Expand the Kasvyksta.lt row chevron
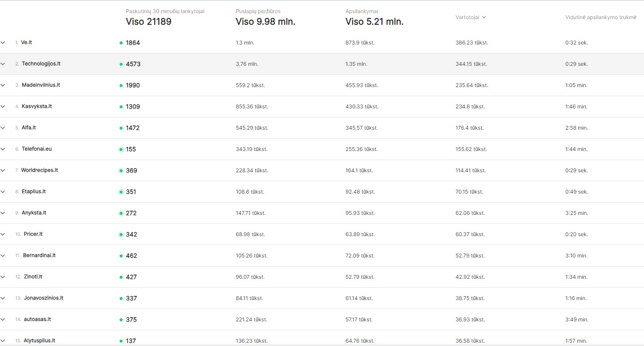This screenshot has width=644, height=346. [3, 106]
